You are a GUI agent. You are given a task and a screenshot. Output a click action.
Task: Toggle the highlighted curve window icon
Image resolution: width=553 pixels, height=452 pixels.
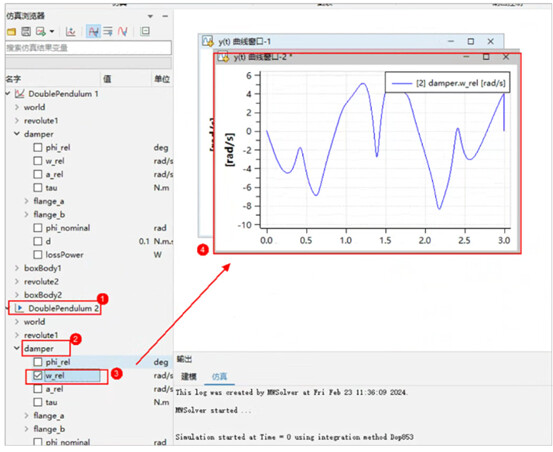tap(93, 32)
